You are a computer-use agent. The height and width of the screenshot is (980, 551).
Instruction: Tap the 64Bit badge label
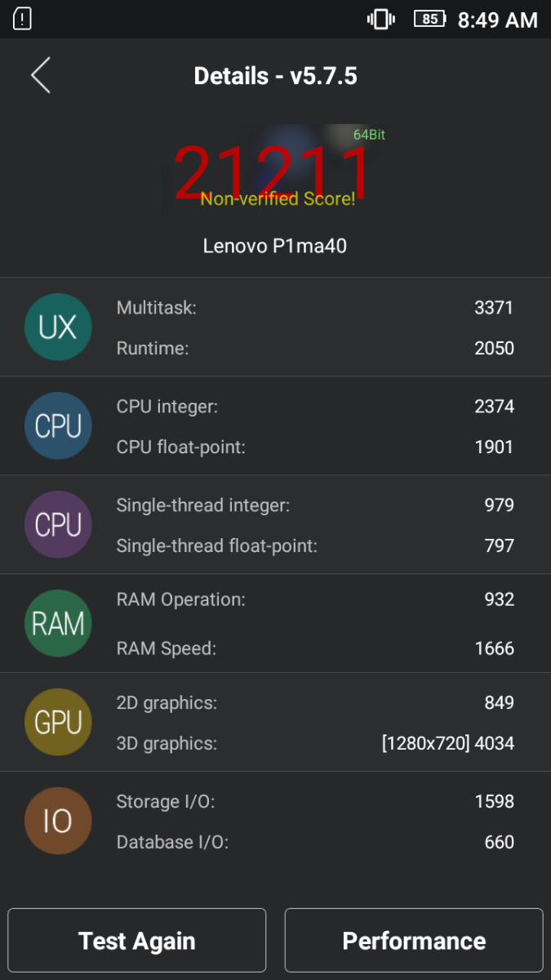click(x=369, y=135)
